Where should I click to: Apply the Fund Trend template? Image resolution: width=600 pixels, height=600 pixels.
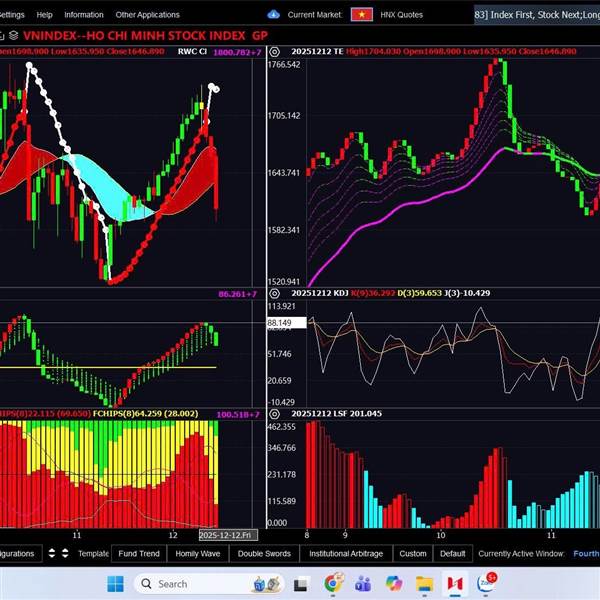138,553
